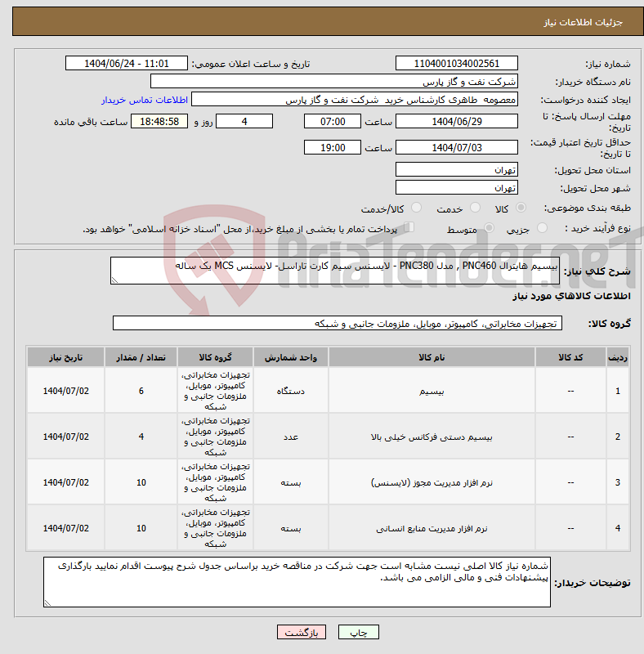Click the price validity date 1404/07/03
644x654 pixels.
pos(456,148)
